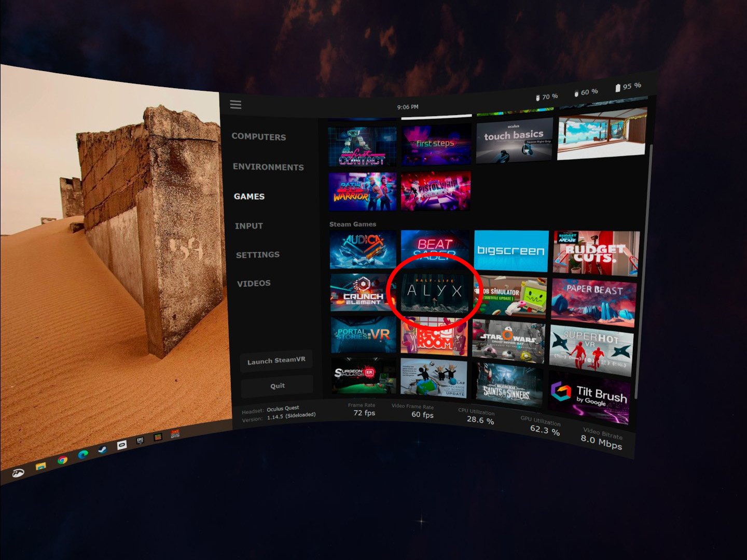This screenshot has height=560, width=747.
Task: Open the Settings tab
Action: 258,255
